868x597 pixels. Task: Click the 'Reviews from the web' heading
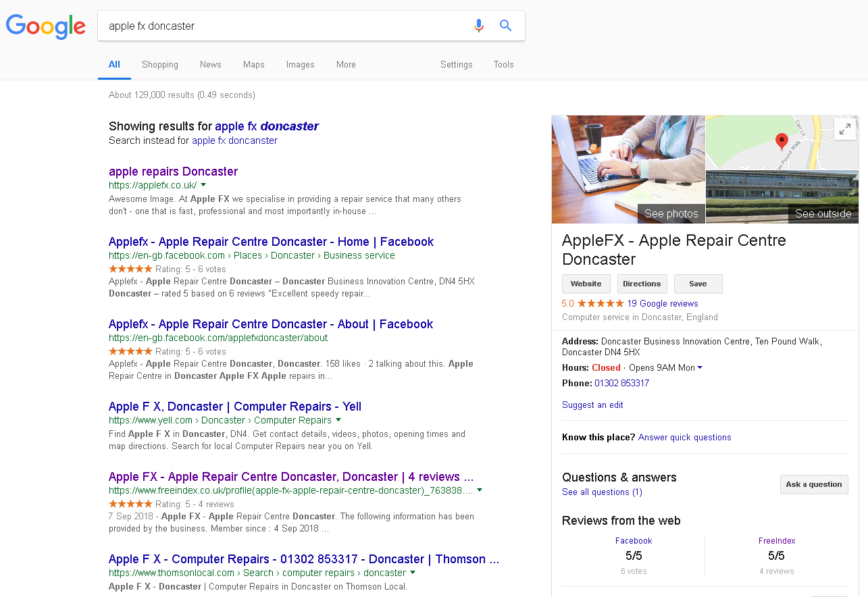(621, 521)
